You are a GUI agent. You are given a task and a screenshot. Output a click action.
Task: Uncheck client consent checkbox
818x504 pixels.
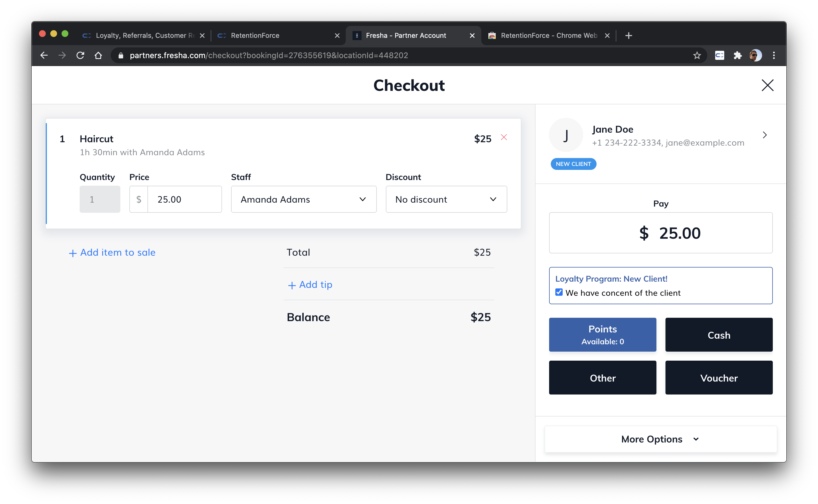click(x=559, y=292)
